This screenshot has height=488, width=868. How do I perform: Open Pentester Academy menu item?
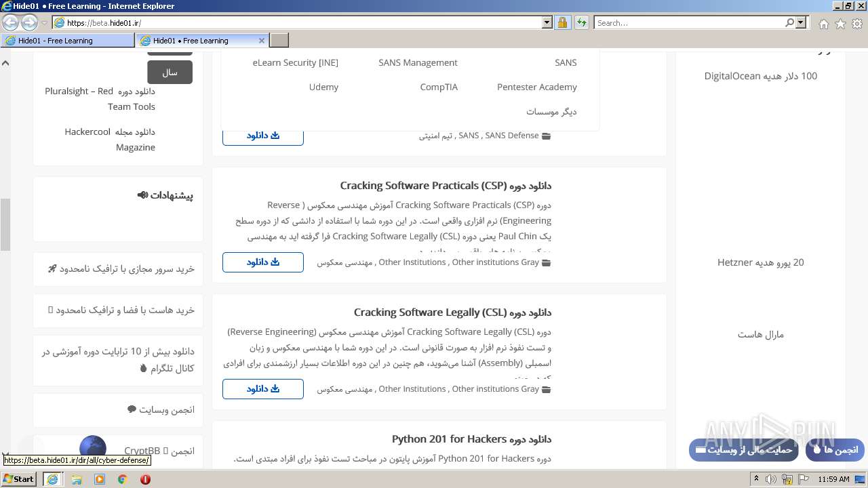[x=537, y=87]
